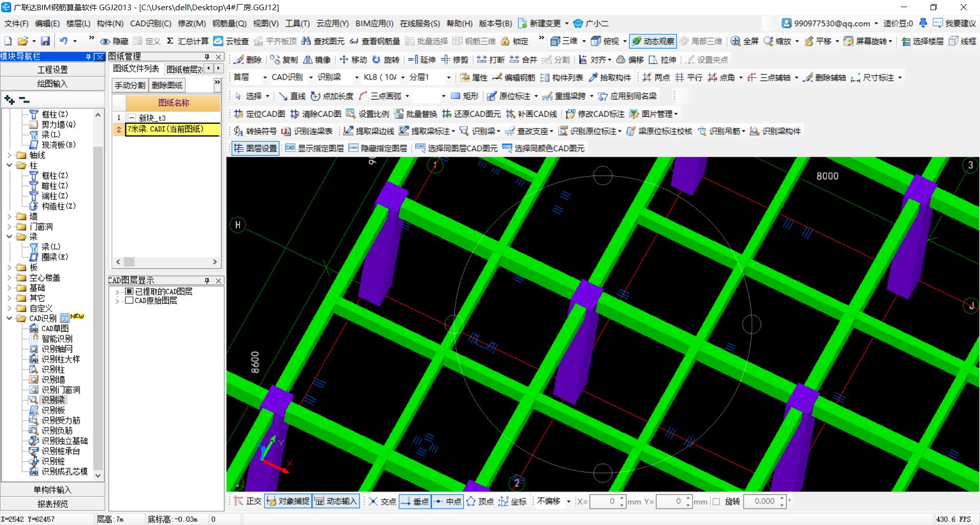
Task: Click the 手动分割 button
Action: coord(130,85)
